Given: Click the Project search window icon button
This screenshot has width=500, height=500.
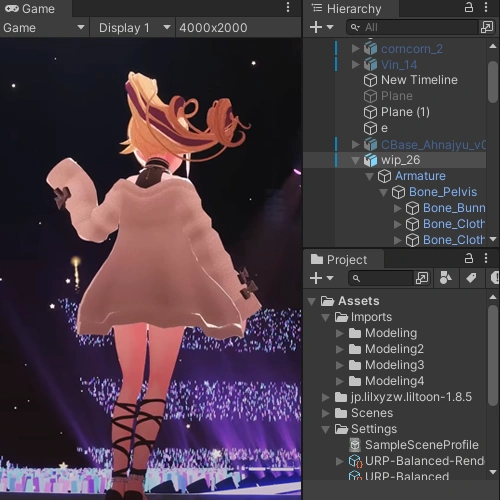Looking at the screenshot, I should point(422,278).
